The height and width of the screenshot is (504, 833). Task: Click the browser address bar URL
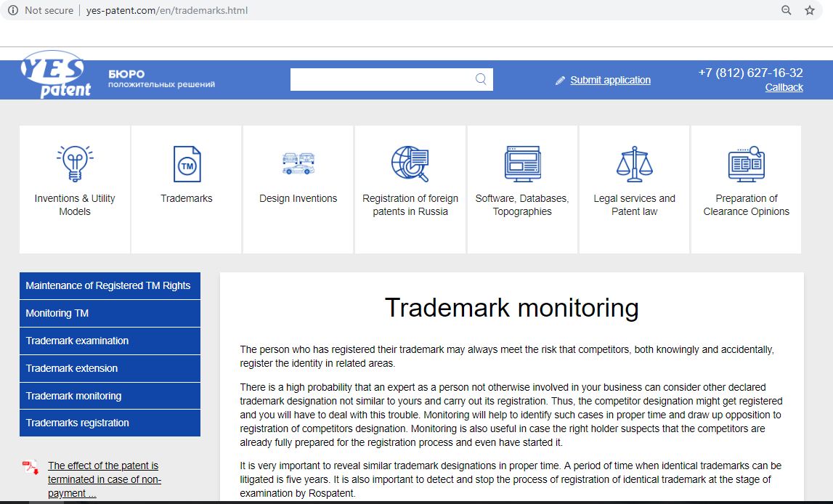point(167,10)
